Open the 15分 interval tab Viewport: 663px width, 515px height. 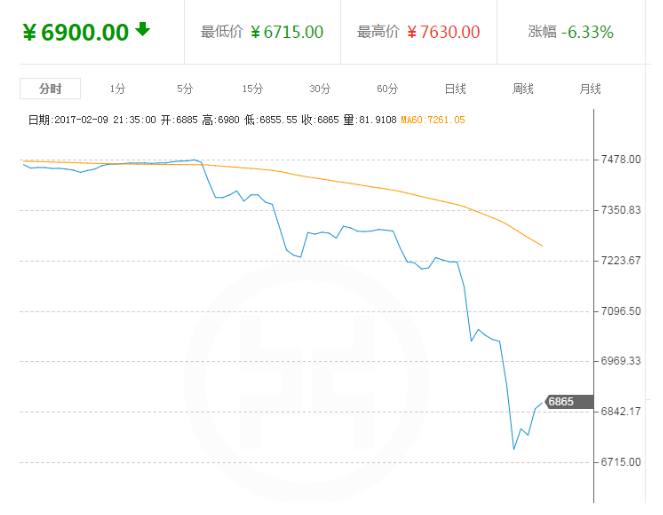click(x=252, y=89)
